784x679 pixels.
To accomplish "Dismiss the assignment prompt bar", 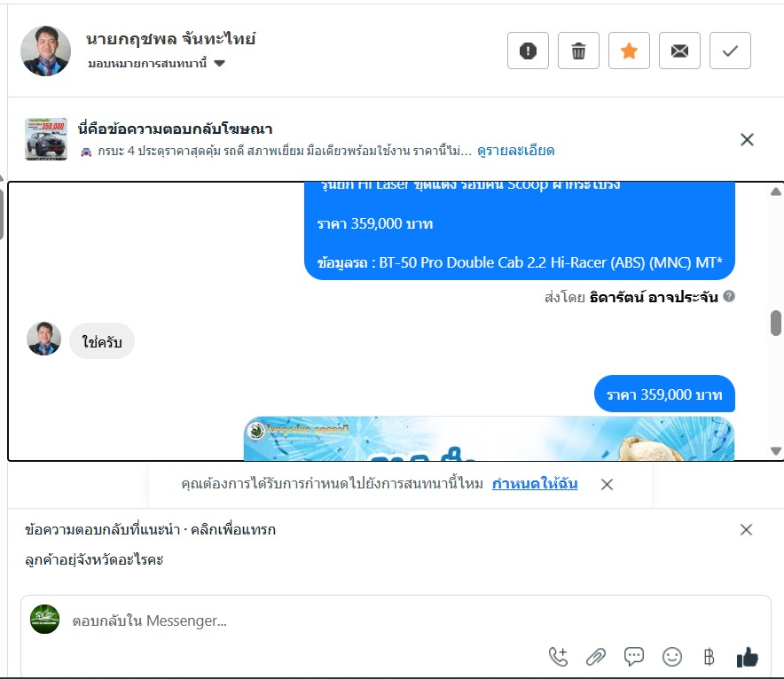I will pyautogui.click(x=607, y=484).
